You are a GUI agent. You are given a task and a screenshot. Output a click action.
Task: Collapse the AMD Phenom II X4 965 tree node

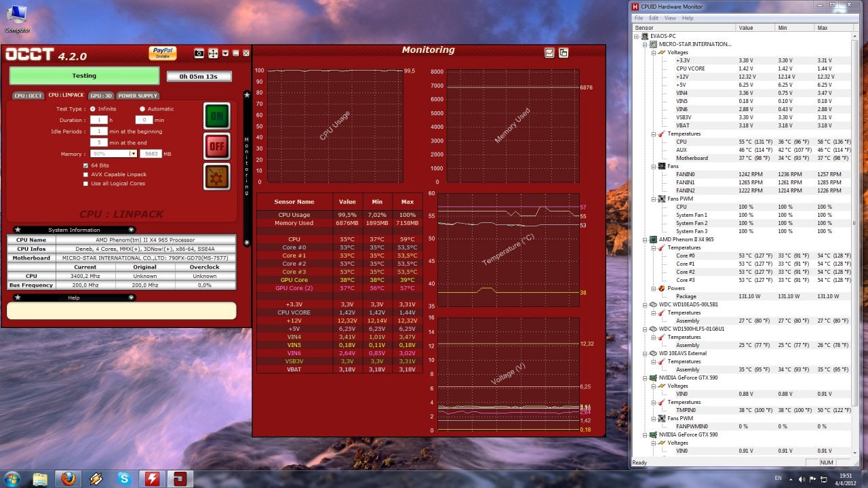pos(645,239)
